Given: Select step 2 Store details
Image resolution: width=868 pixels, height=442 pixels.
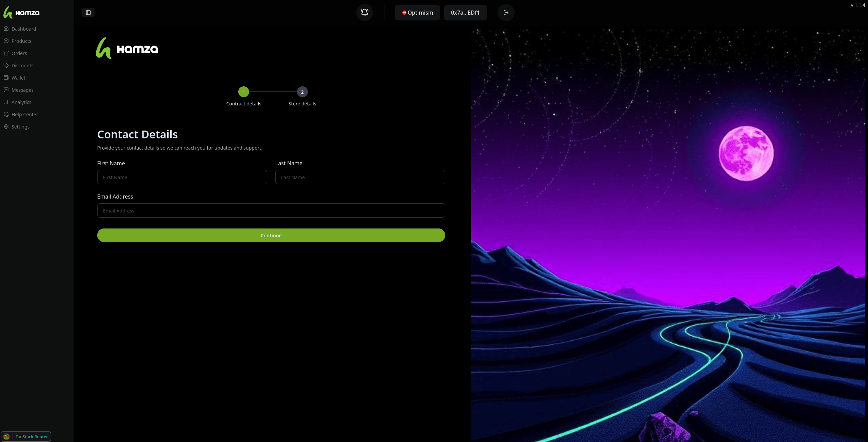Looking at the screenshot, I should pyautogui.click(x=302, y=92).
